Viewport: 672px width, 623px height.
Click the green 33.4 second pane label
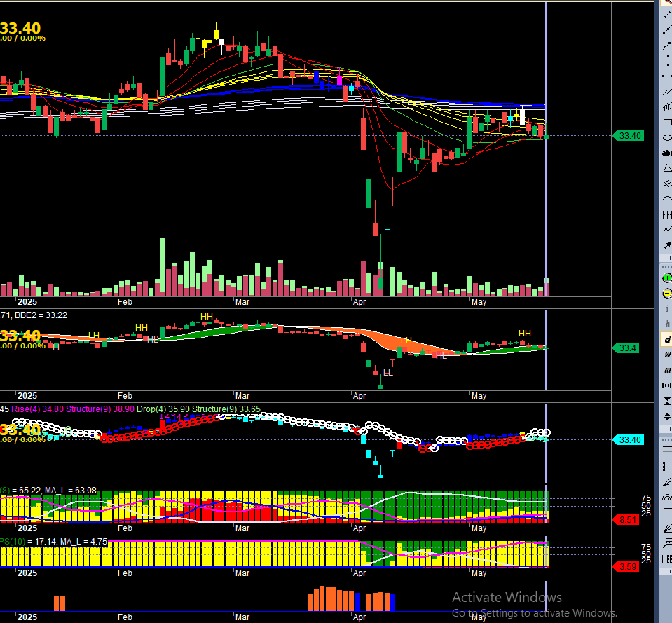[627, 348]
